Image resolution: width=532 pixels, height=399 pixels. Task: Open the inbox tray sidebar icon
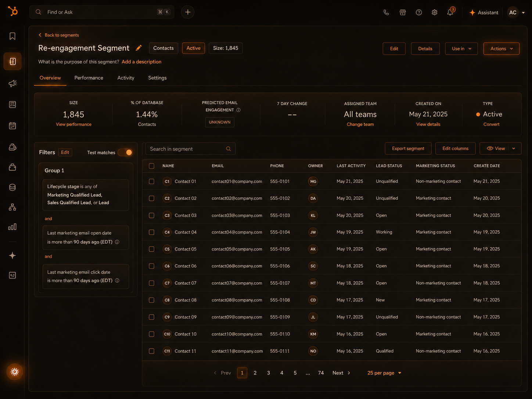(x=12, y=147)
